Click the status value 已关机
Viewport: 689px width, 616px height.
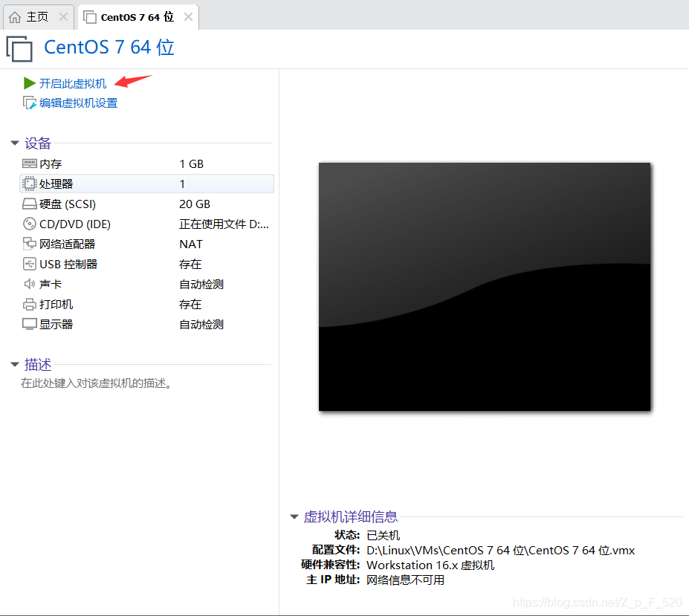tap(384, 535)
